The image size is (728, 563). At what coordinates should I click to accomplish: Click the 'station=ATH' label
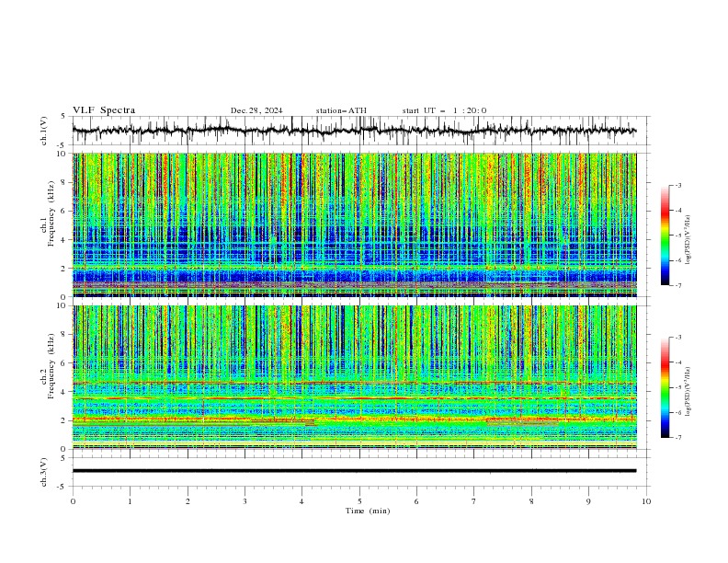[341, 110]
